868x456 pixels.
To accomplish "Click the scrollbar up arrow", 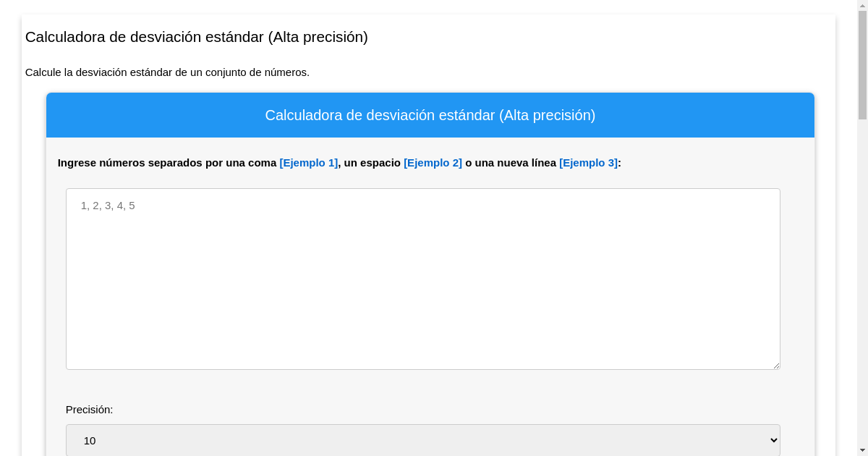I will 862,5.
